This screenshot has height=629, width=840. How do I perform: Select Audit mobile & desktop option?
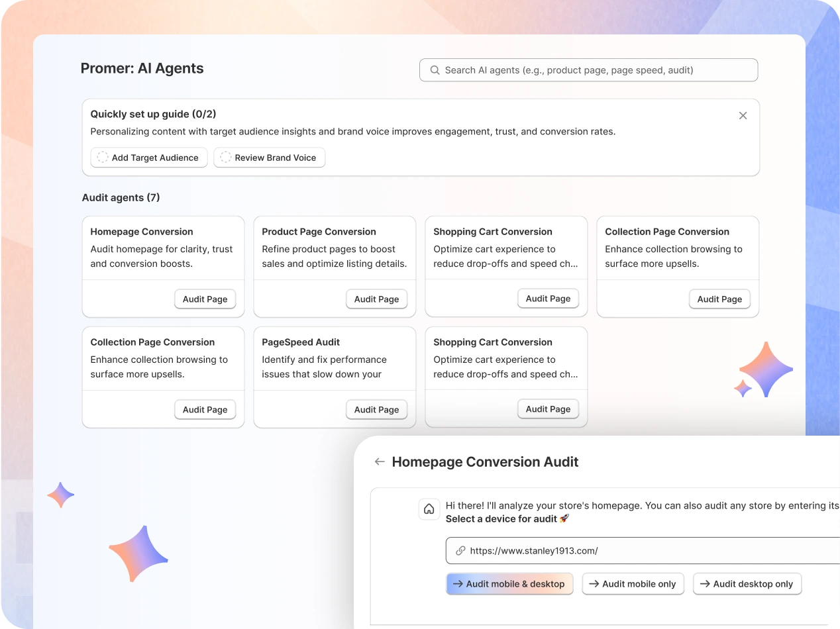tap(509, 584)
